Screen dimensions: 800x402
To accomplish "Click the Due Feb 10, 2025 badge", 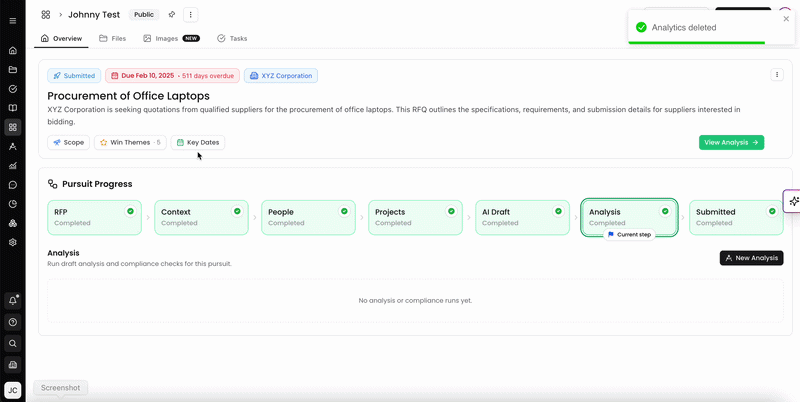I will coord(172,76).
